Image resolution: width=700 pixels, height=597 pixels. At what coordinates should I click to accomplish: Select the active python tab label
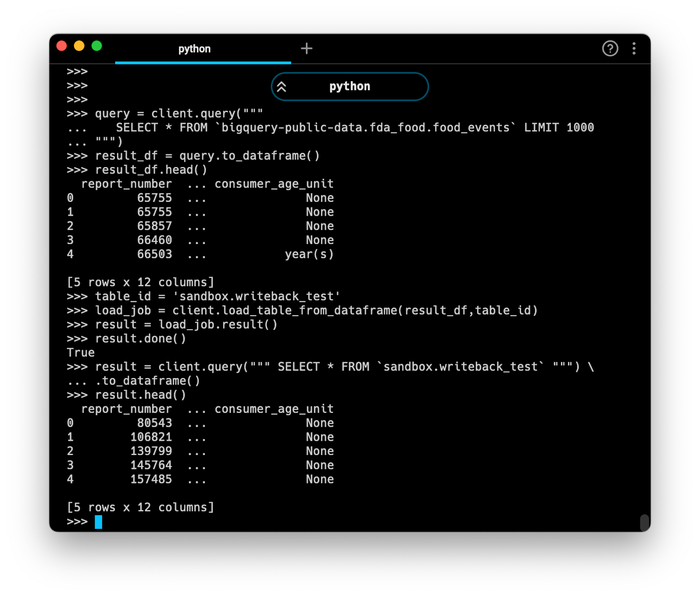click(x=195, y=49)
